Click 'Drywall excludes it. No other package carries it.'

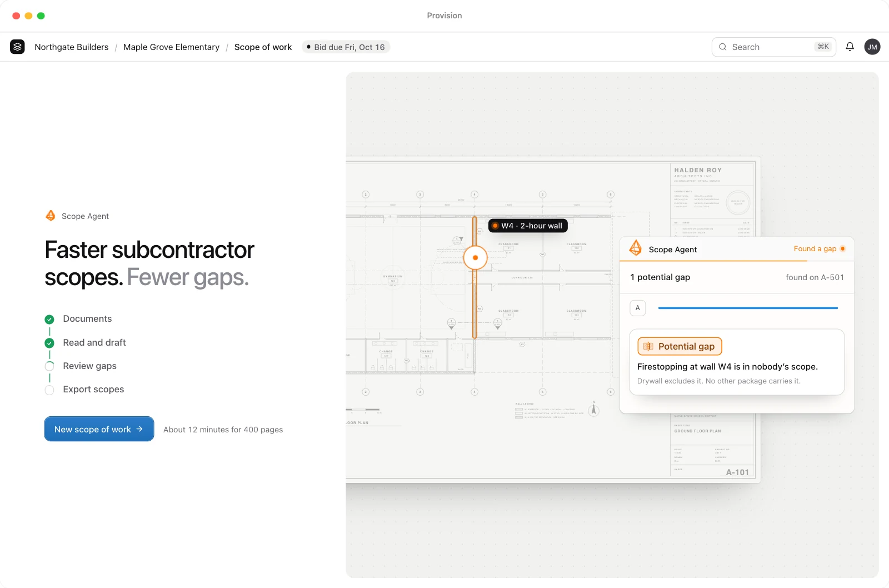tap(718, 381)
